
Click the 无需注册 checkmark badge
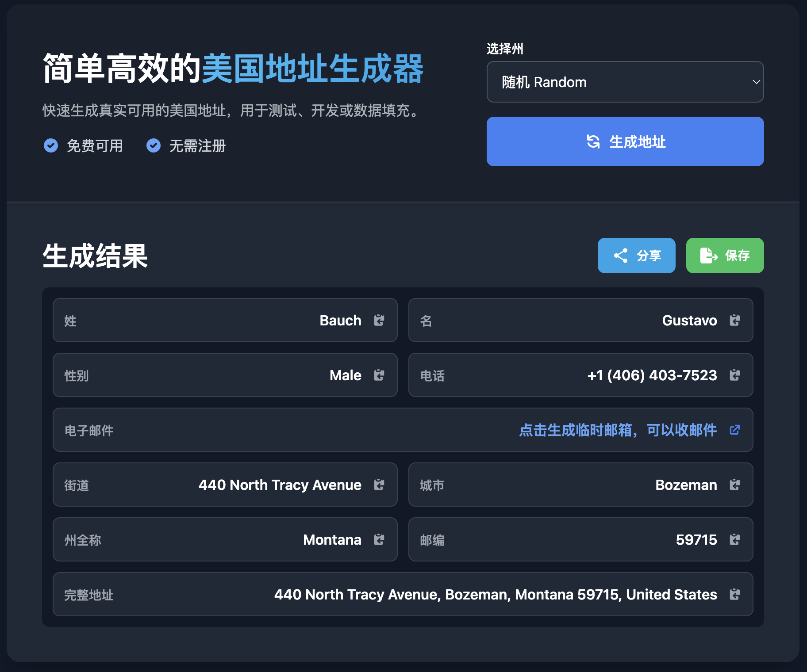pyautogui.click(x=153, y=146)
